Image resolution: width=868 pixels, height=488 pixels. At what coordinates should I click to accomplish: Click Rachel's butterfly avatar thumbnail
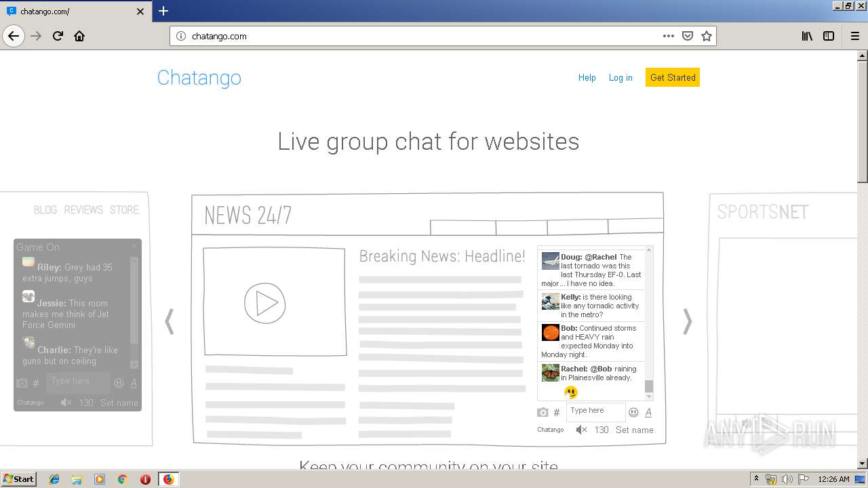(x=550, y=372)
